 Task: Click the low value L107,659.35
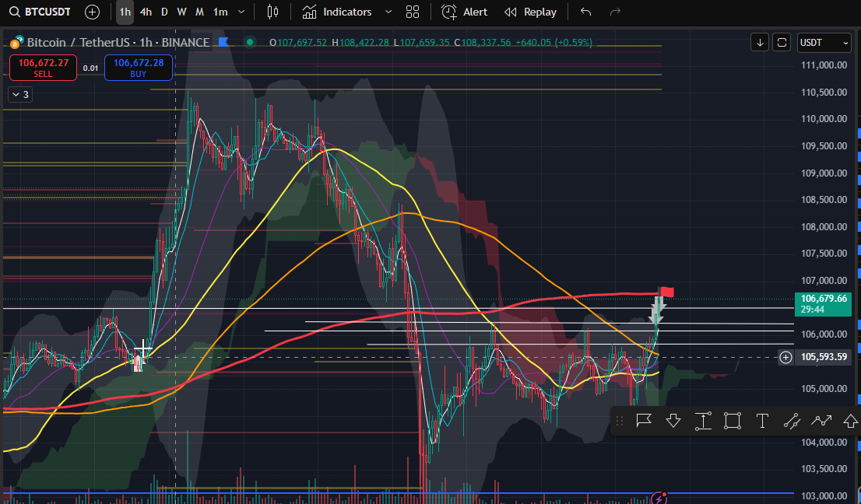coord(421,42)
